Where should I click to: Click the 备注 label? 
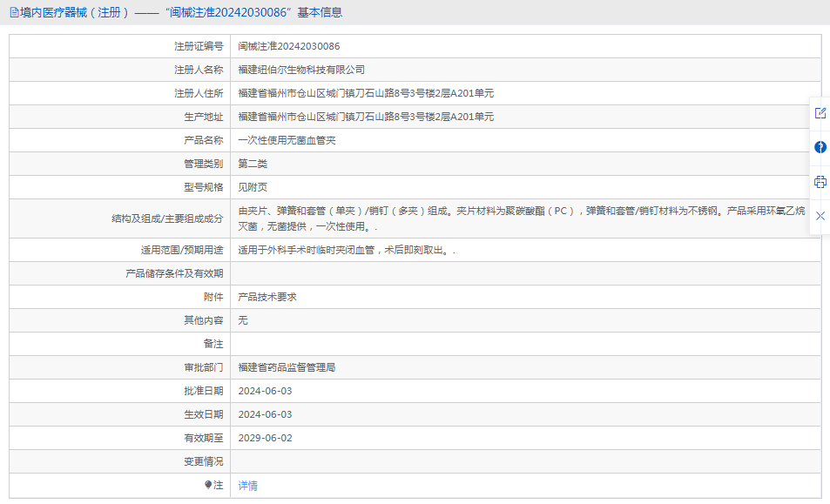click(213, 345)
